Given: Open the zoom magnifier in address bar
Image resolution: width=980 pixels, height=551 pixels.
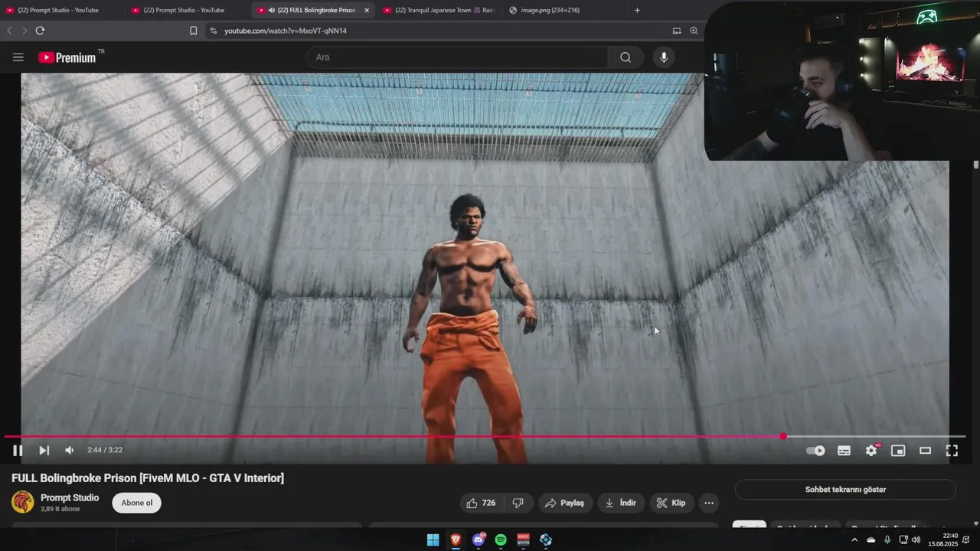Looking at the screenshot, I should [x=694, y=31].
